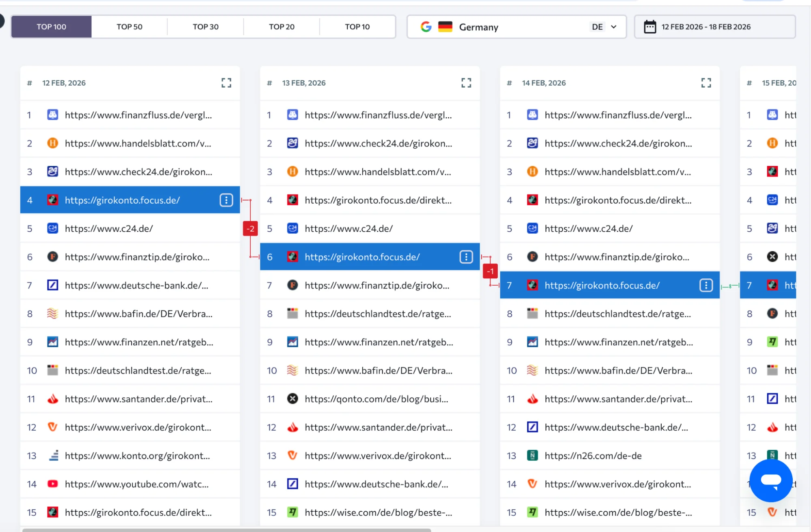Open options menu for focus.de row in 14 Feb column
The width and height of the screenshot is (811, 532).
point(706,285)
